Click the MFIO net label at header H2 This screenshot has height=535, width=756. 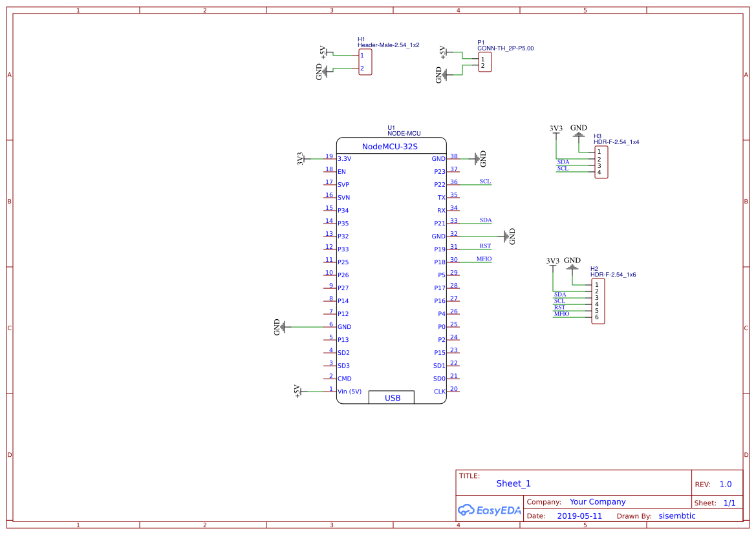[x=561, y=313]
